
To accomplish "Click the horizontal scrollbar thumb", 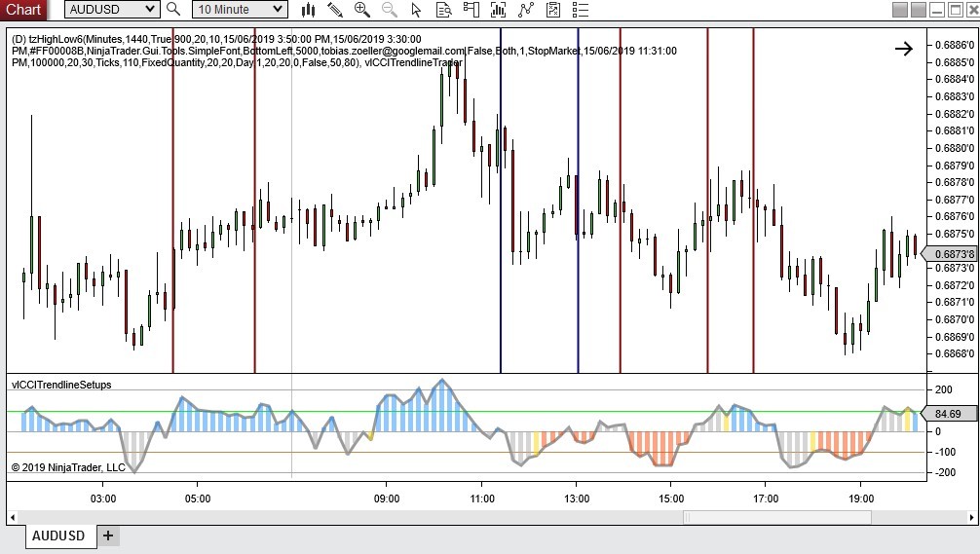I will click(x=776, y=518).
